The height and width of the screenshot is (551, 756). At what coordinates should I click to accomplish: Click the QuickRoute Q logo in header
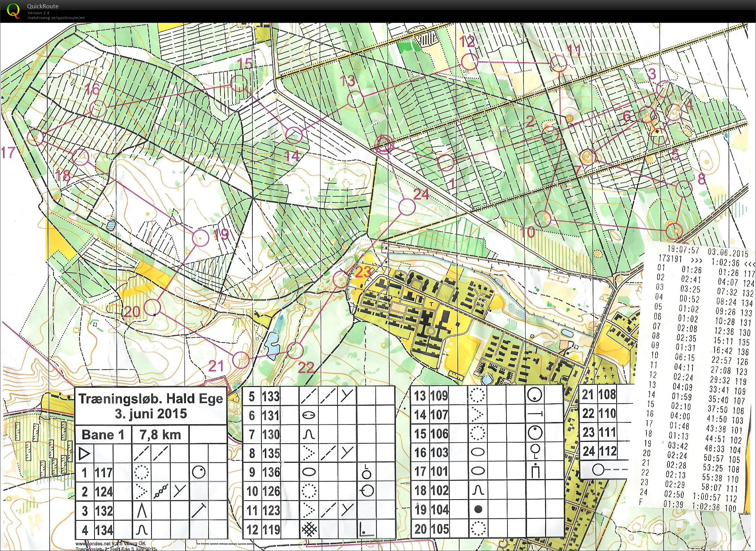tap(13, 11)
